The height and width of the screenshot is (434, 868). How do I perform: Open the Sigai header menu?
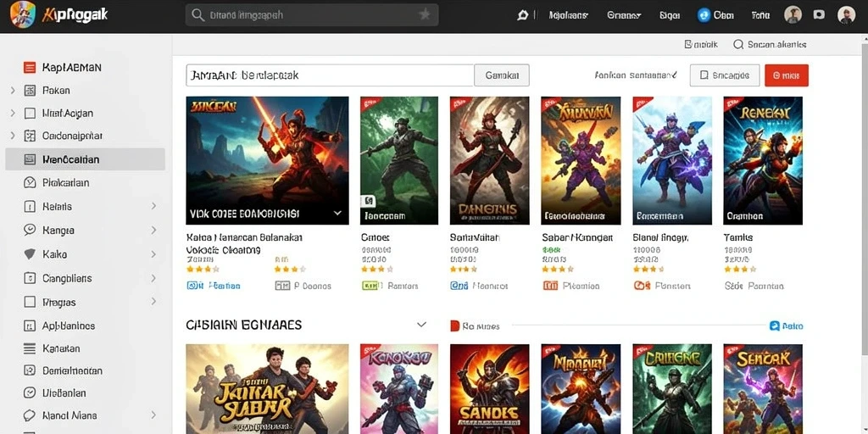[670, 15]
